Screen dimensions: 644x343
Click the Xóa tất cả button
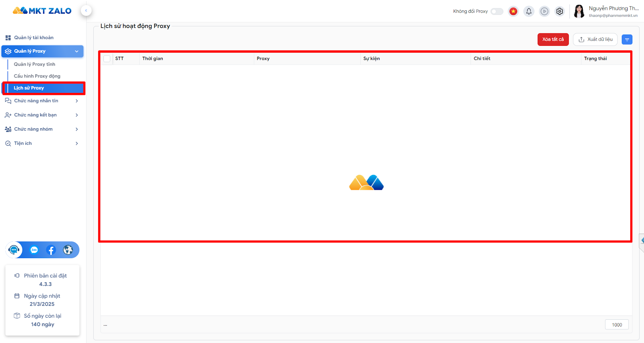553,39
